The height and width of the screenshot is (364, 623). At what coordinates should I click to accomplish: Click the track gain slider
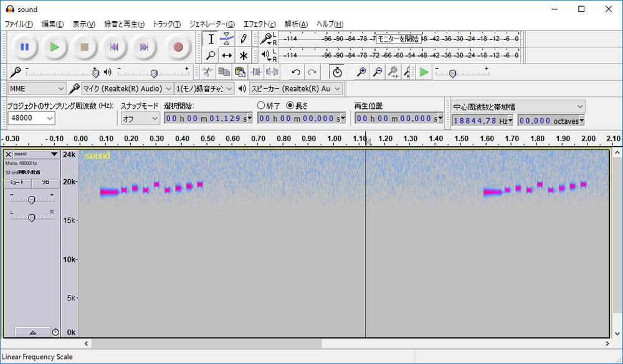point(31,199)
